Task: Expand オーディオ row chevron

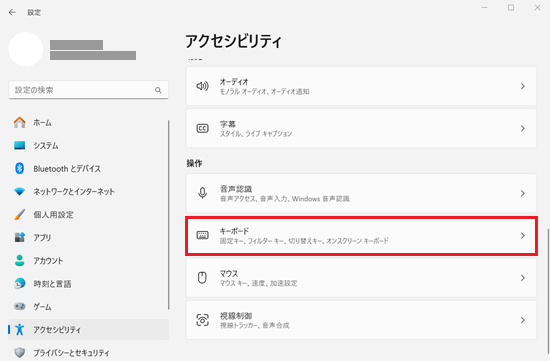Action: (523, 86)
